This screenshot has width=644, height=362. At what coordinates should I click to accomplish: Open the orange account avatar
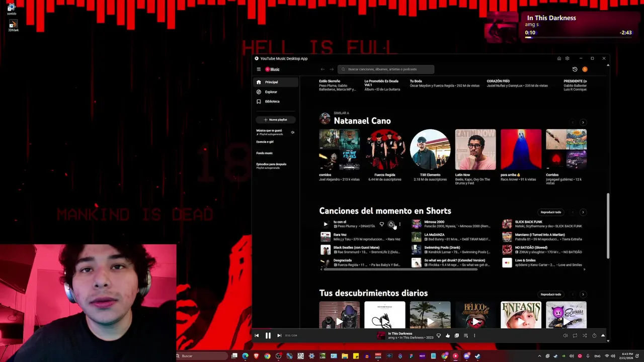[585, 69]
